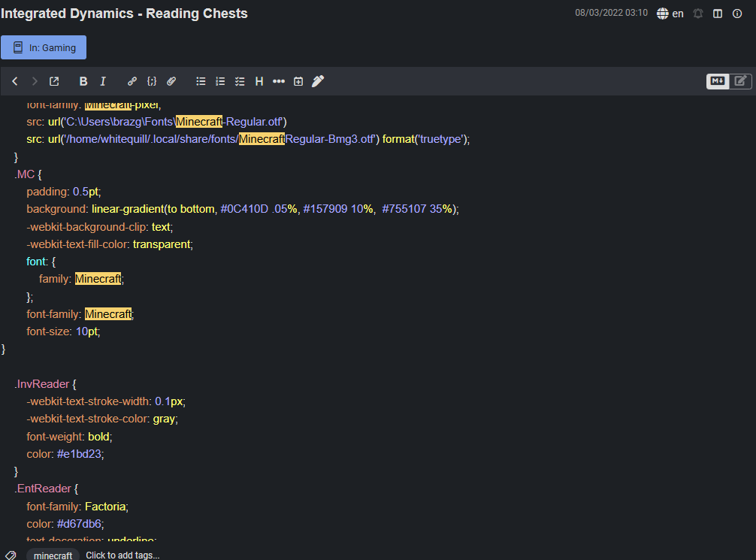756x560 pixels.
Task: Attach a file with paperclip icon
Action: 171,81
